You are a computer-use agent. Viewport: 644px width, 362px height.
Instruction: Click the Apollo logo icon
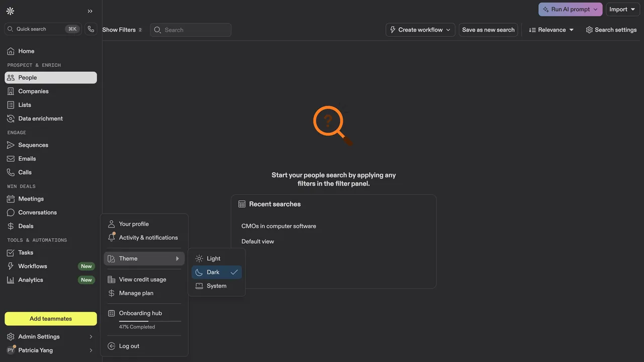10,11
